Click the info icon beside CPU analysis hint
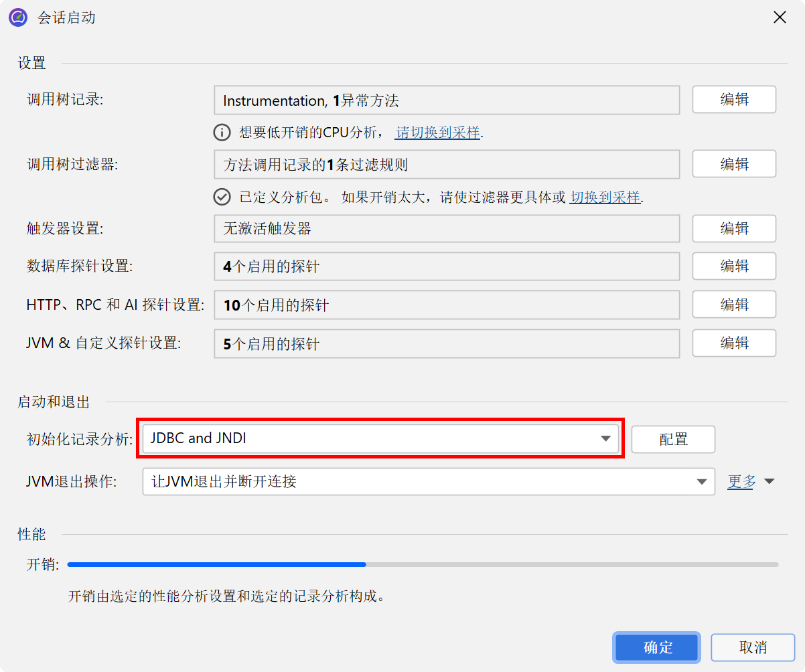The width and height of the screenshot is (805, 672). point(222,133)
